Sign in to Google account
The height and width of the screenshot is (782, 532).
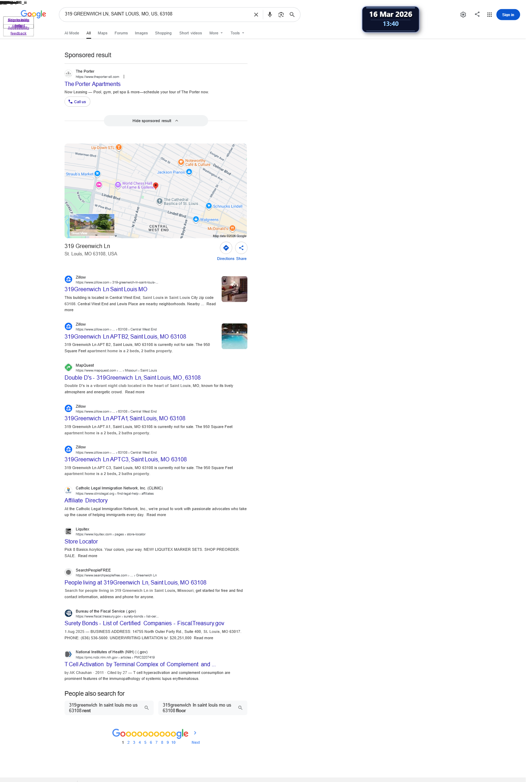click(508, 15)
